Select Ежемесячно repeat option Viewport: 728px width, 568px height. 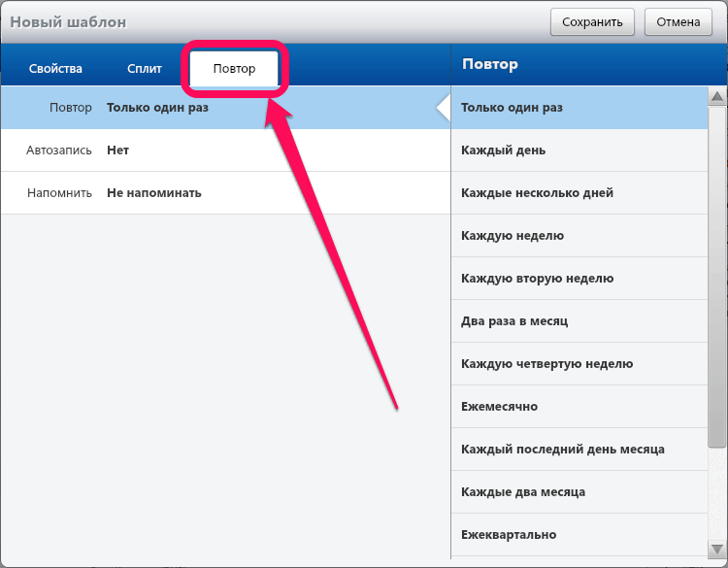[x=579, y=407]
